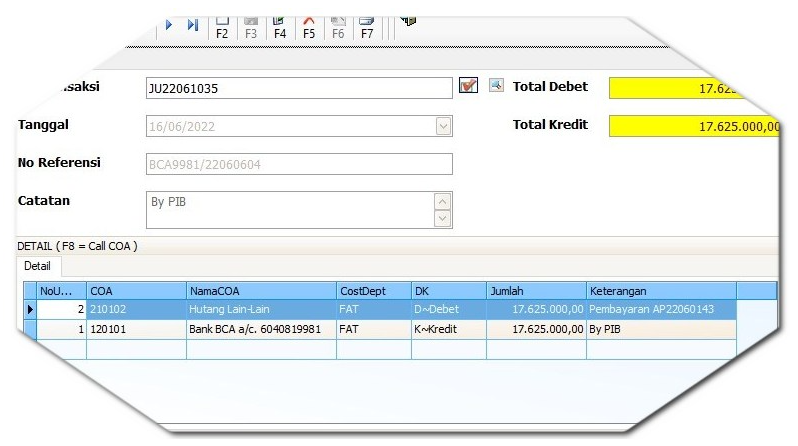Open the Tanggal date dropdown
The width and height of the screenshot is (798, 446).
pos(443,126)
